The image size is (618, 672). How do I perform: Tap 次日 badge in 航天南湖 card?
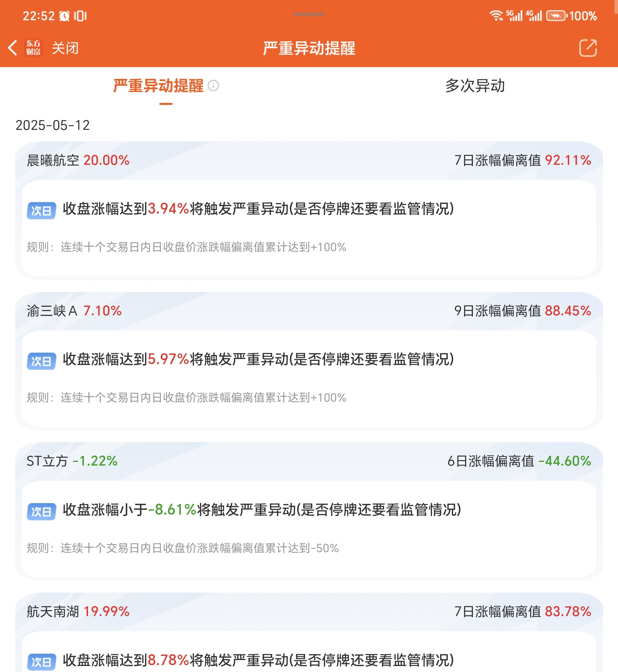coord(42,662)
